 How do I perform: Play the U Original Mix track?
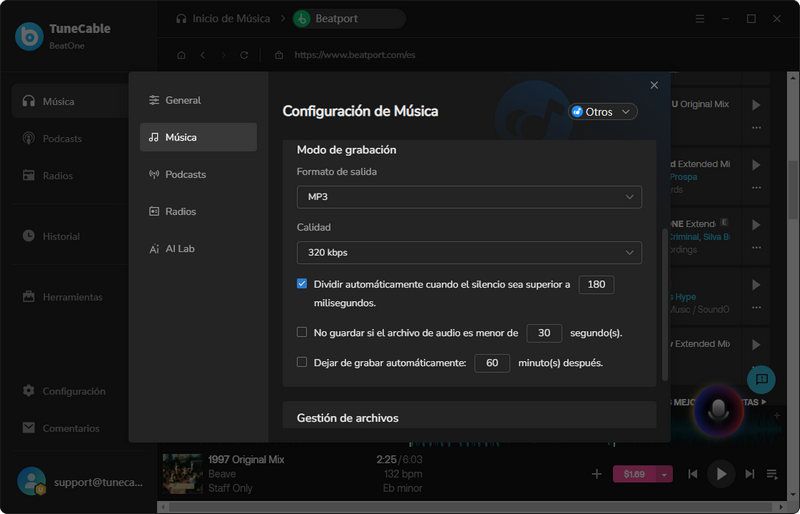[x=756, y=105]
